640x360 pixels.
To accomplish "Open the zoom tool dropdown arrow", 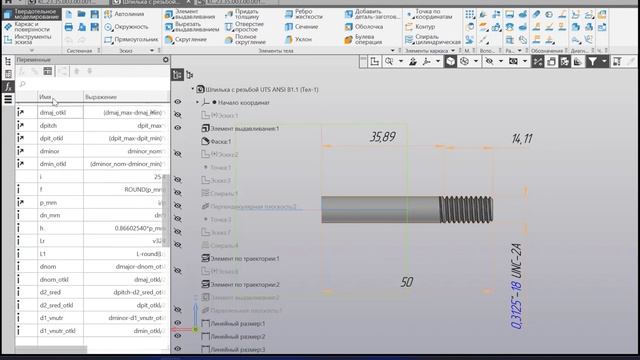I will point(401,62).
